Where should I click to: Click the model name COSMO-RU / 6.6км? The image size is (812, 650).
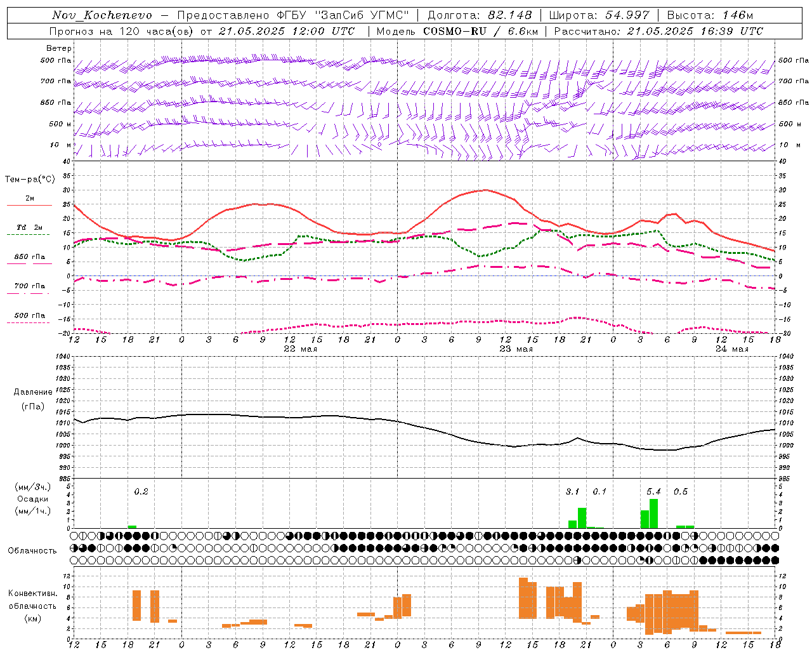click(481, 31)
